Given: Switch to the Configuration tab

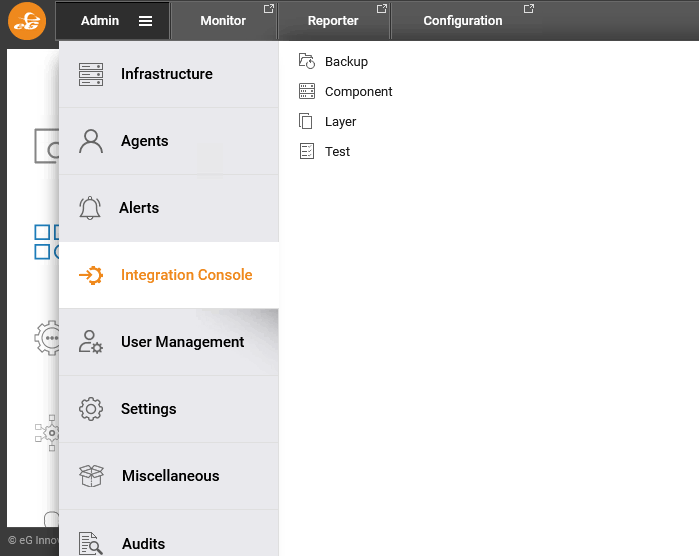Looking at the screenshot, I should (x=464, y=21).
